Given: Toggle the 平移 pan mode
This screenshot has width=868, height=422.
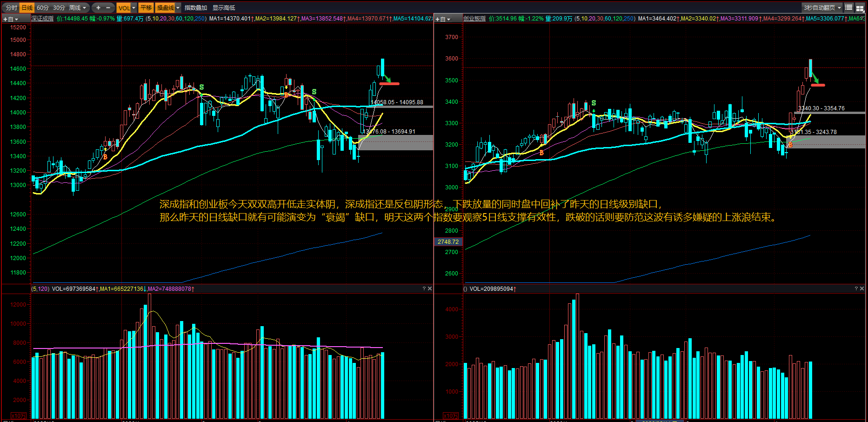Looking at the screenshot, I should pyautogui.click(x=146, y=8).
